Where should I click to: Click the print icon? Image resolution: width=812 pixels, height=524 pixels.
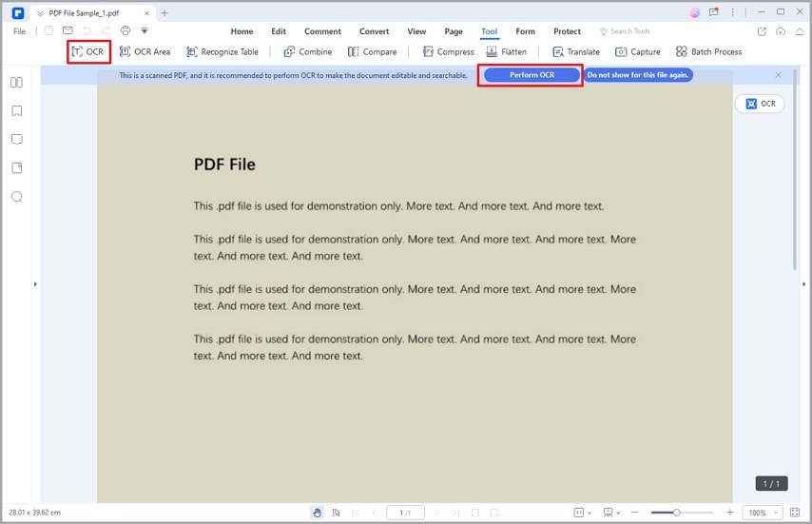coord(126,31)
